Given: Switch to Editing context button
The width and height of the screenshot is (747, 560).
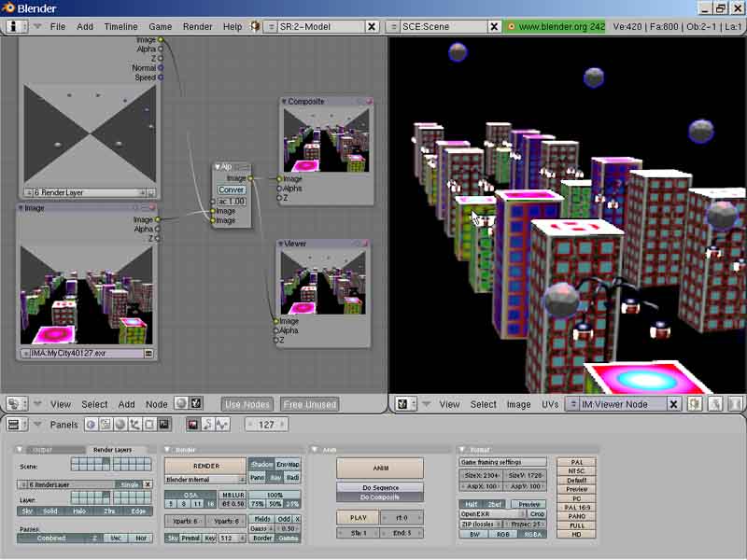Looking at the screenshot, I should [149, 425].
